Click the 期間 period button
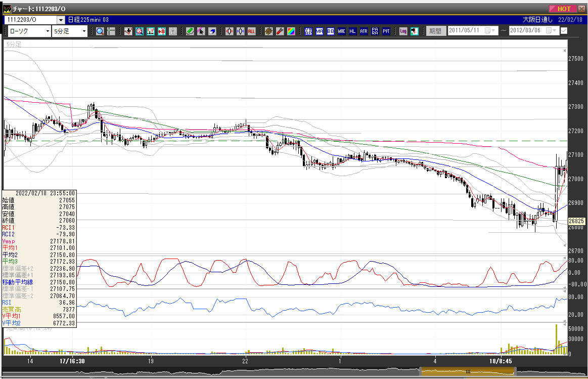The height and width of the screenshot is (379, 588). click(x=435, y=31)
